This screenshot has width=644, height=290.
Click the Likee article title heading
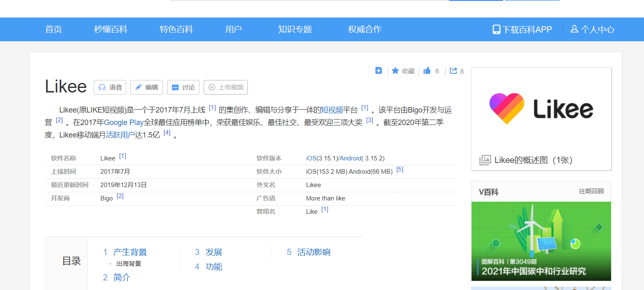point(66,87)
